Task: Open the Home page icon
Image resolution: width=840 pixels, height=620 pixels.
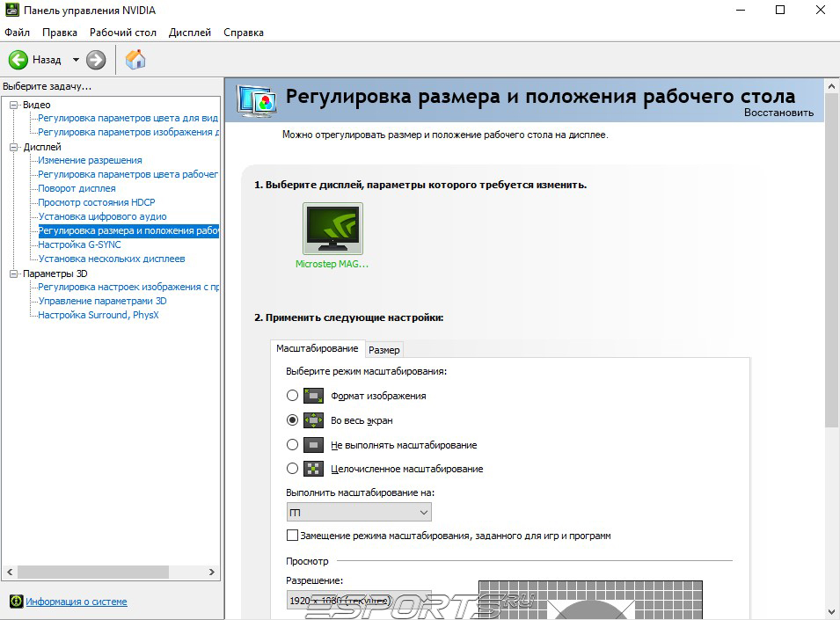Action: [x=135, y=60]
